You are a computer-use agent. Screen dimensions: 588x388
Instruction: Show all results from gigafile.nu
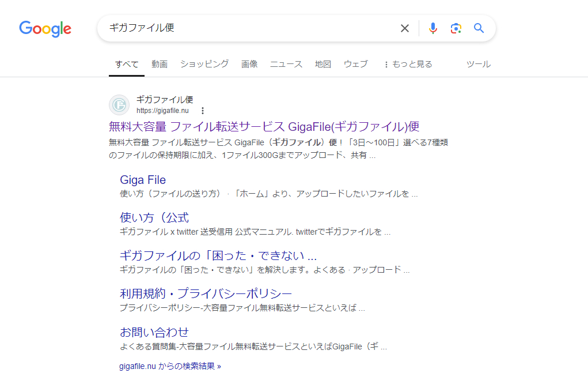[170, 365]
